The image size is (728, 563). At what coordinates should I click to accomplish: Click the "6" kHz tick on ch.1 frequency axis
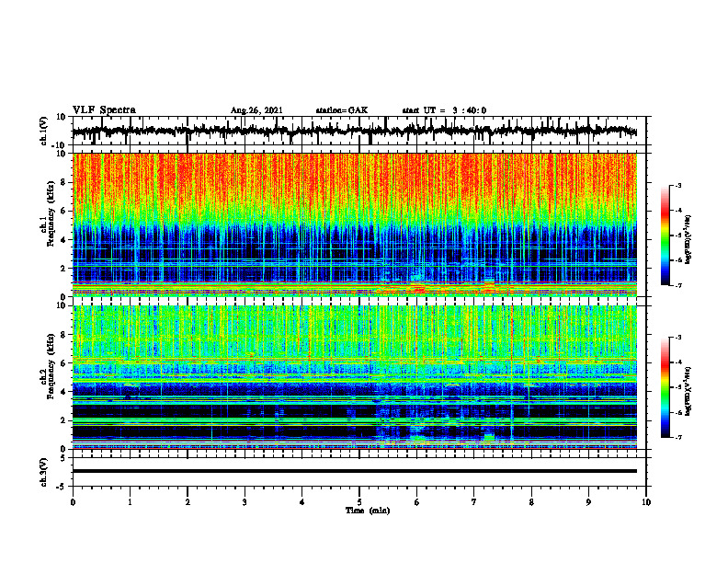(64, 211)
